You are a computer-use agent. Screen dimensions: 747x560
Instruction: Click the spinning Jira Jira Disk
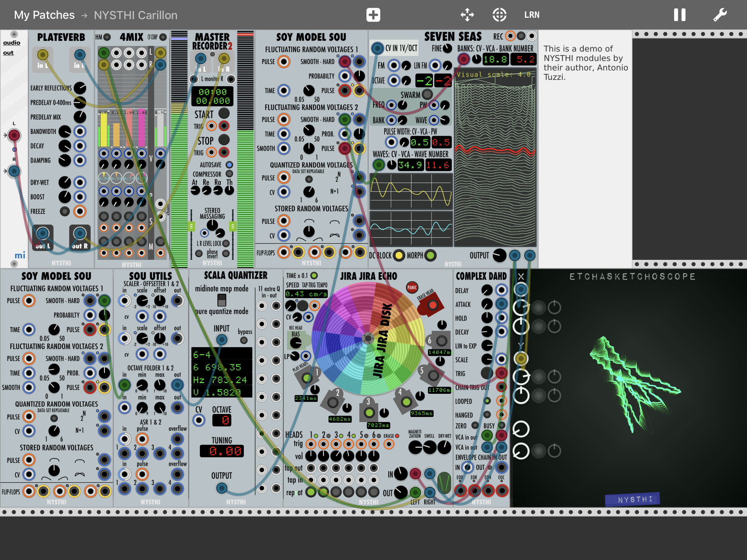[x=368, y=338]
